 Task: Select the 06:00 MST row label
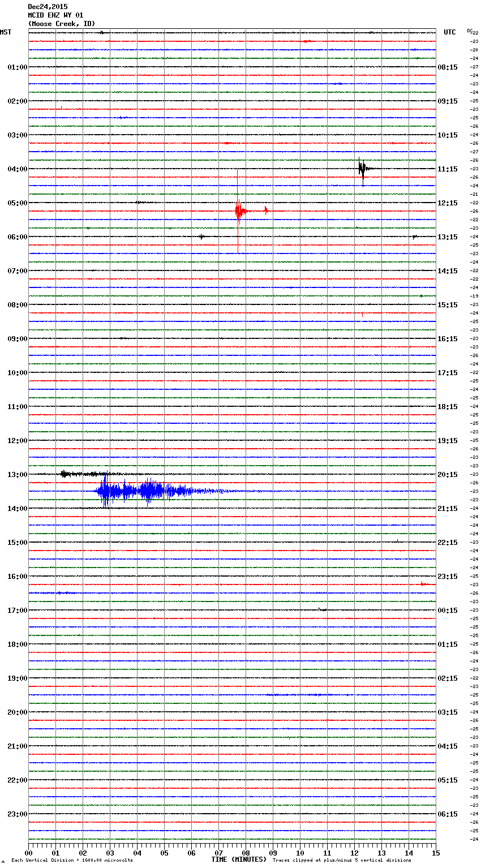tap(17, 237)
